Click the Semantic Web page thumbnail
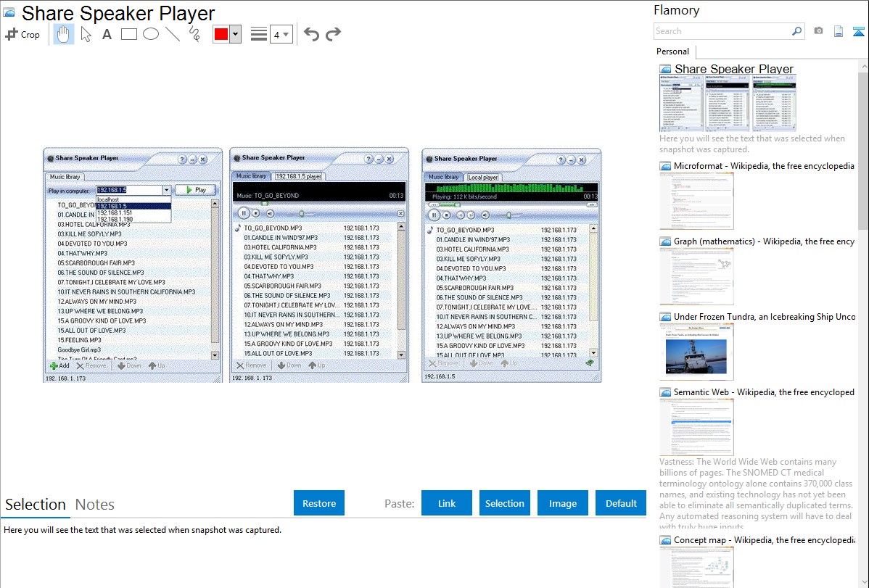Viewport: 869px width, 588px height. coord(696,427)
